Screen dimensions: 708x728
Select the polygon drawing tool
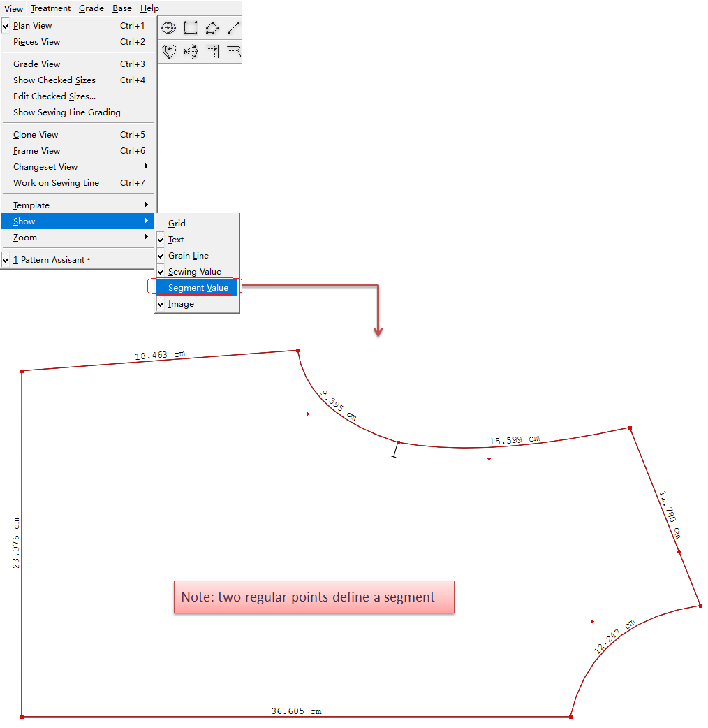click(212, 28)
